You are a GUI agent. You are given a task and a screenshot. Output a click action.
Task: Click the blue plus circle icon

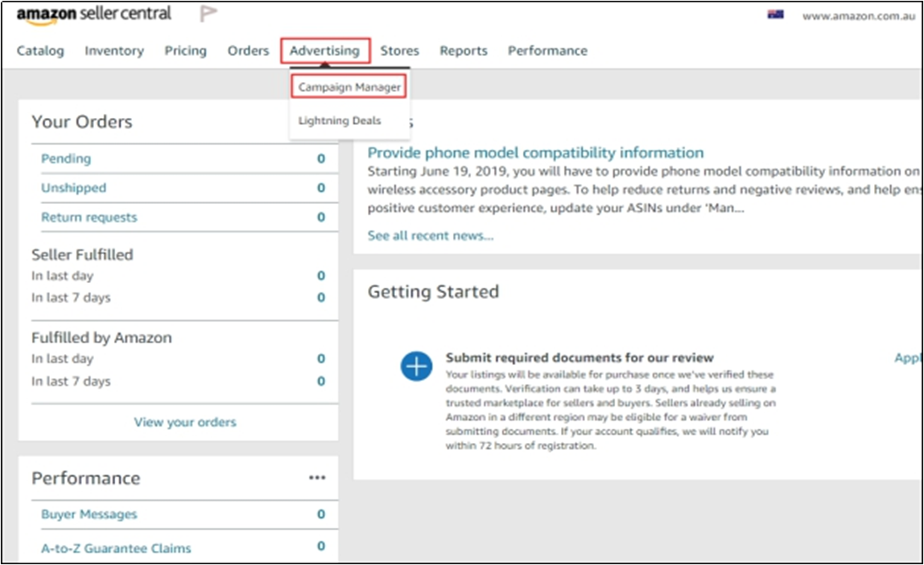coord(416,366)
